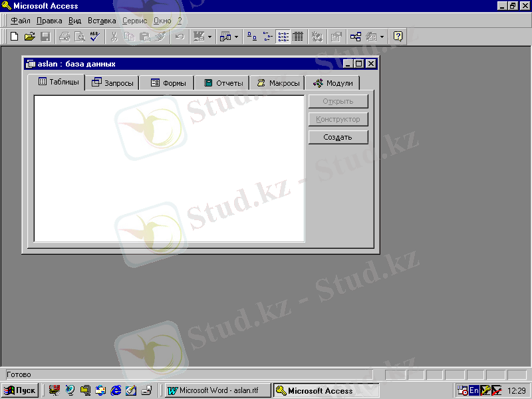The width and height of the screenshot is (532, 399).
Task: Open the Analyze dropdown arrow
Action: click(x=237, y=37)
